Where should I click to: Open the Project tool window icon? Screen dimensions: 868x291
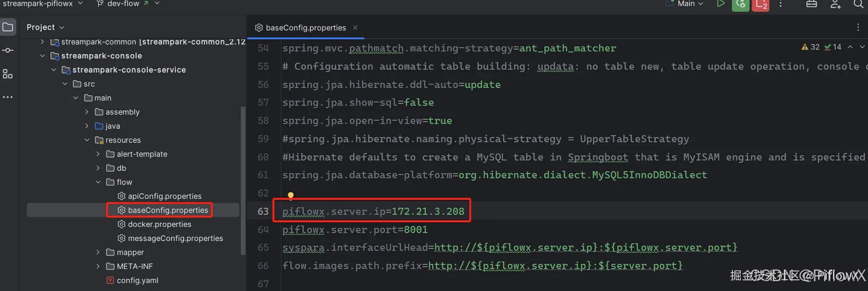click(8, 27)
